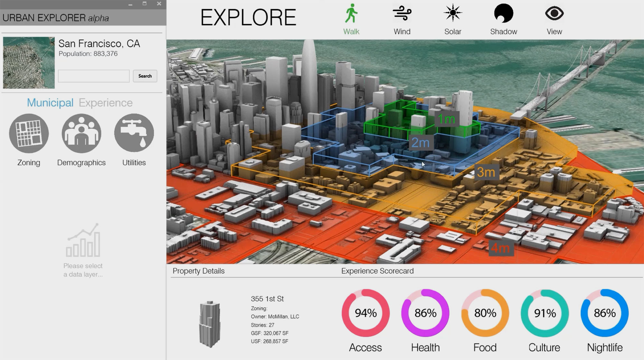Select the 2m walk zone label
The width and height of the screenshot is (644, 360).
[x=421, y=143]
